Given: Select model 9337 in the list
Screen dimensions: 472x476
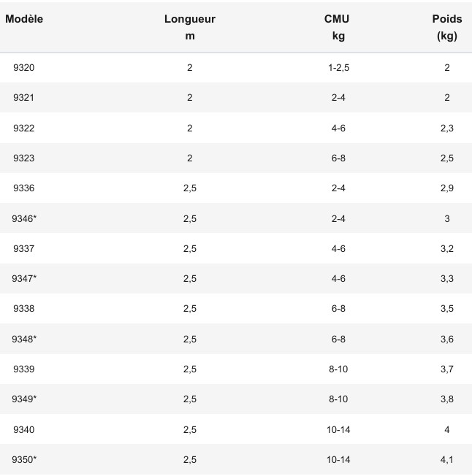Looking at the screenshot, I should (x=23, y=249).
